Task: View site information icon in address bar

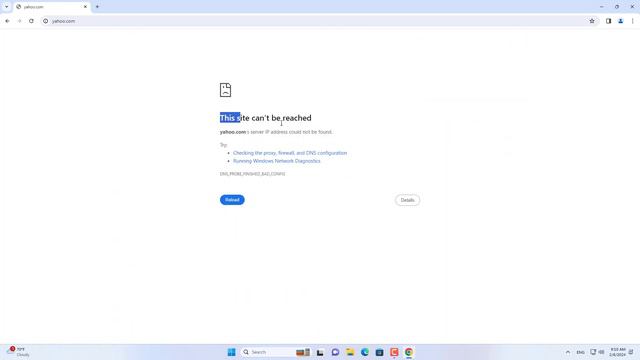Action: 46,21
